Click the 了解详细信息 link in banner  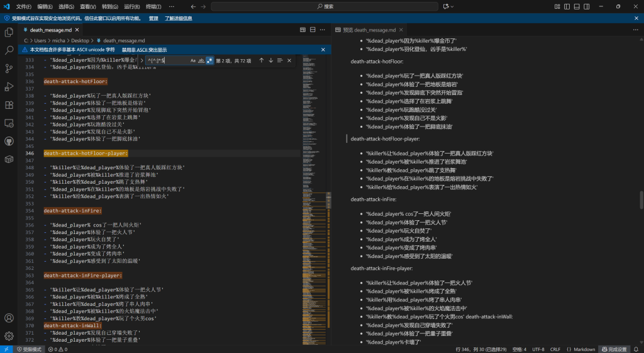click(x=178, y=18)
